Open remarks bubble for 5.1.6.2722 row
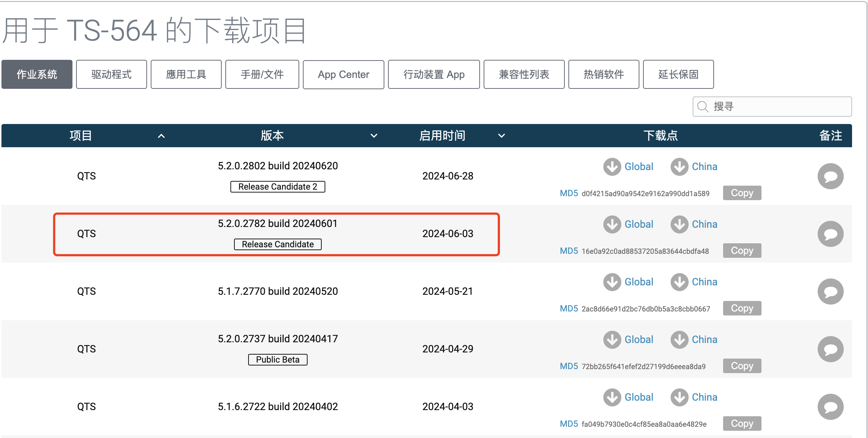This screenshot has width=868, height=438. (830, 407)
